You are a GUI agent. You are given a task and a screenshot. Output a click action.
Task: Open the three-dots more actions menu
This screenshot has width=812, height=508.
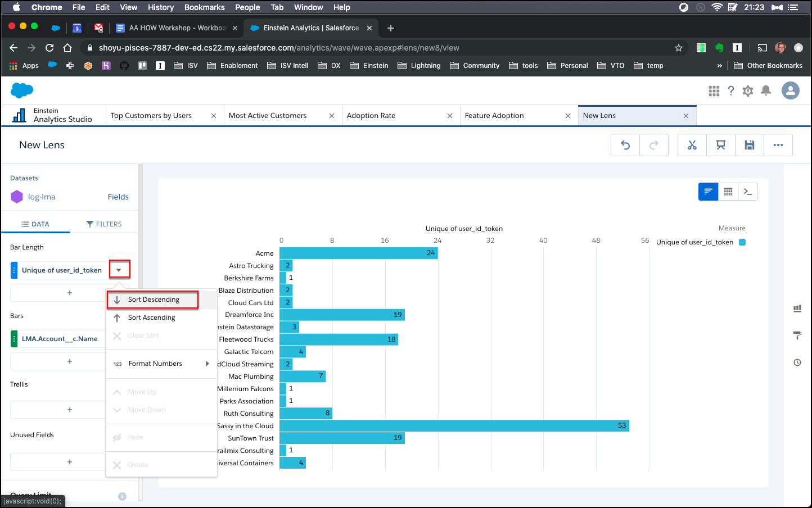pos(778,145)
